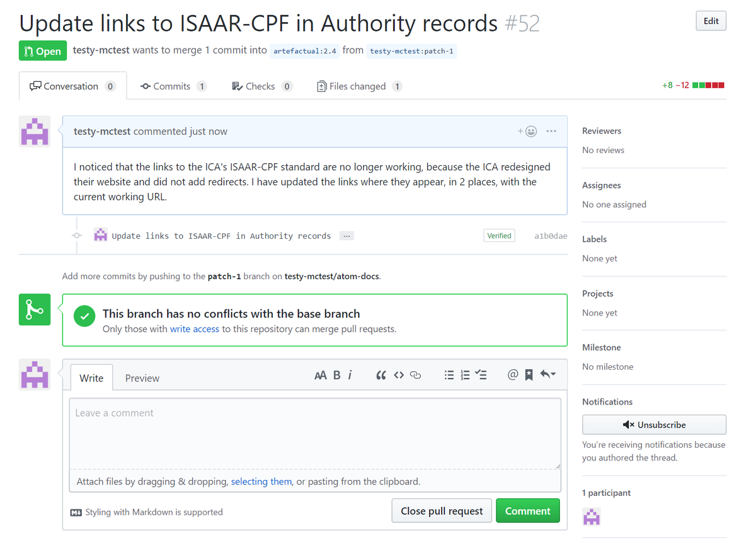
Task: Insert a quote into the comment box
Action: click(x=381, y=375)
